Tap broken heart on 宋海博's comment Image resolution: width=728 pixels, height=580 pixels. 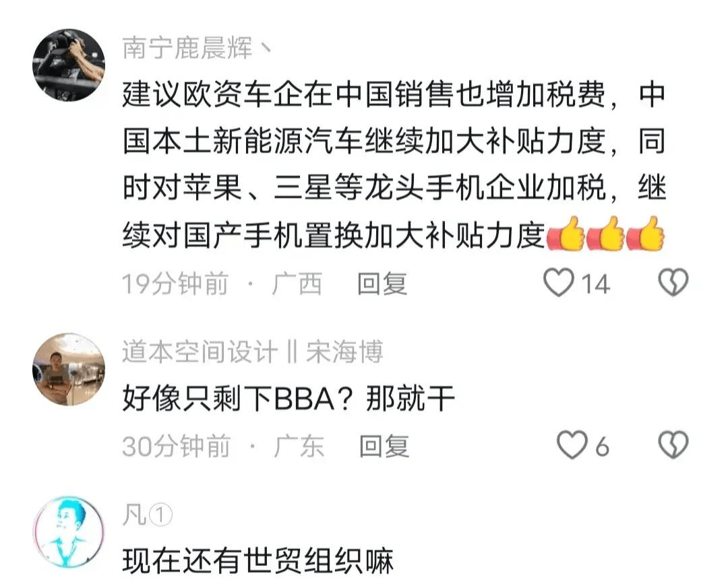(673, 445)
